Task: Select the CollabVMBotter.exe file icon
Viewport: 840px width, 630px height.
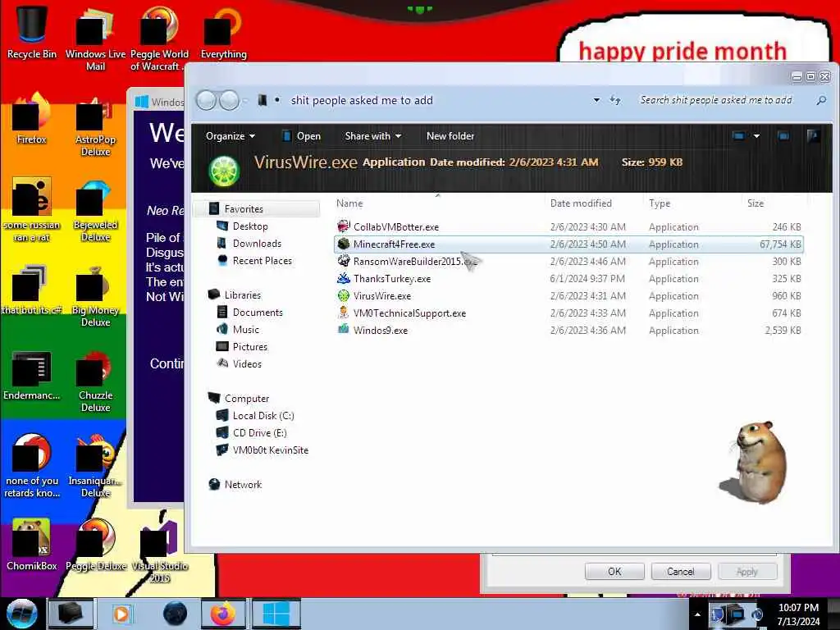Action: (344, 226)
